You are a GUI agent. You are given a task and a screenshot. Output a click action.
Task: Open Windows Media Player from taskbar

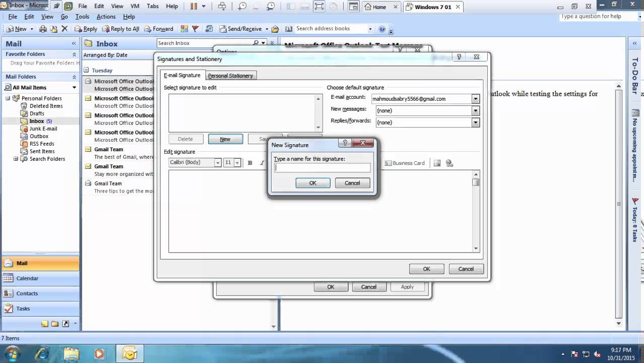tap(99, 354)
